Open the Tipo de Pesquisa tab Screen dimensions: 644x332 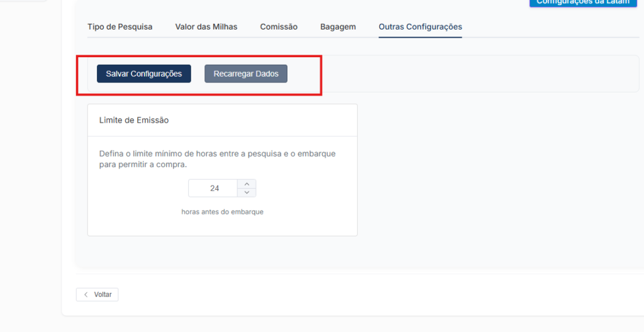click(120, 26)
